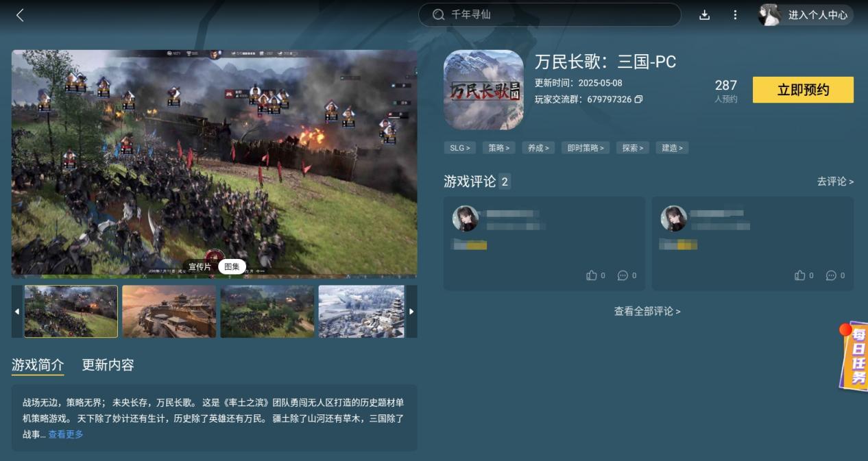Click the user avatar in top bar
Viewport: 868px width, 461px height.
coord(769,14)
